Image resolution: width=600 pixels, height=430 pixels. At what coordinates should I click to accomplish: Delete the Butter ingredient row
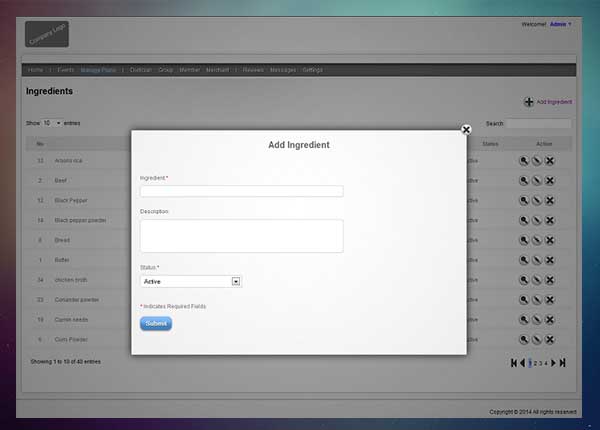click(549, 260)
